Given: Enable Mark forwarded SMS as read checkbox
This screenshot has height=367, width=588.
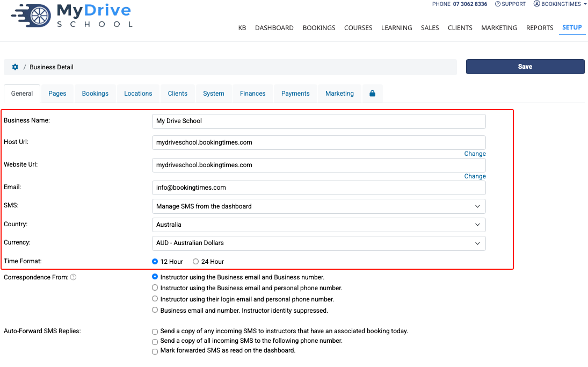Looking at the screenshot, I should point(155,351).
